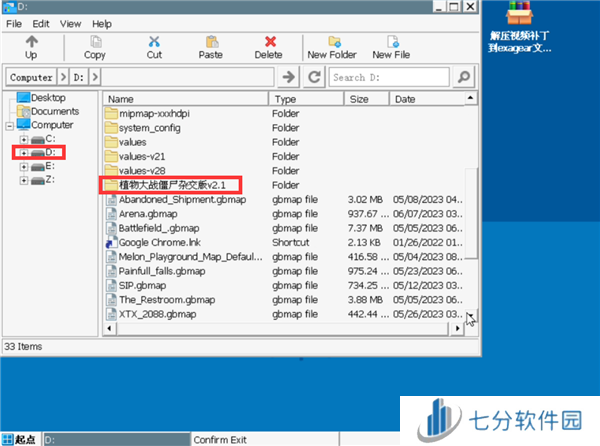Image resolution: width=600 pixels, height=446 pixels.
Task: Click the New File toolbar icon
Action: tap(390, 42)
